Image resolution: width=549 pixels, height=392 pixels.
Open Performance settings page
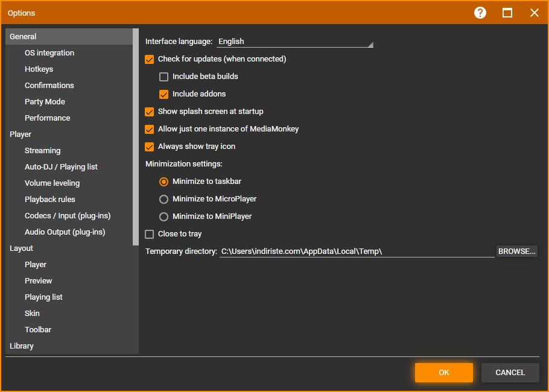[47, 118]
